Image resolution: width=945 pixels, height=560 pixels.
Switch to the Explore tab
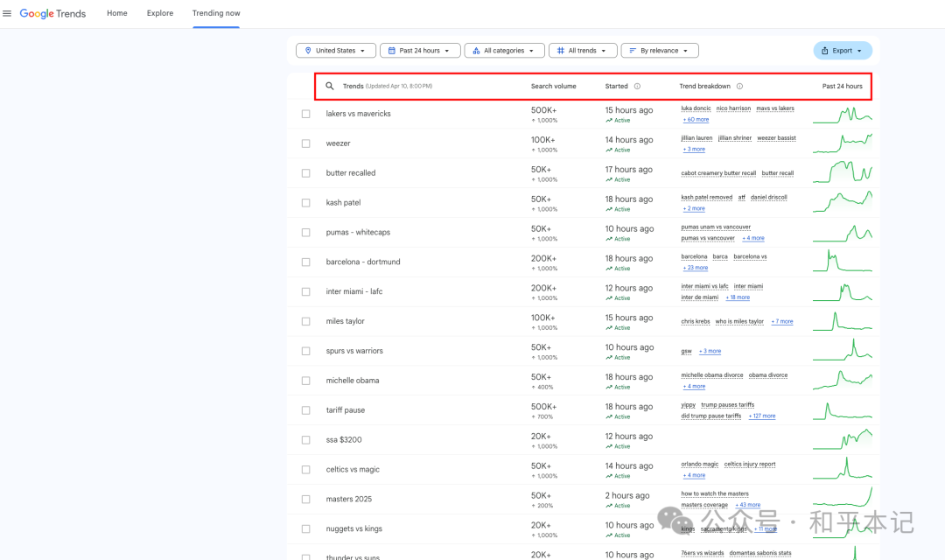160,13
